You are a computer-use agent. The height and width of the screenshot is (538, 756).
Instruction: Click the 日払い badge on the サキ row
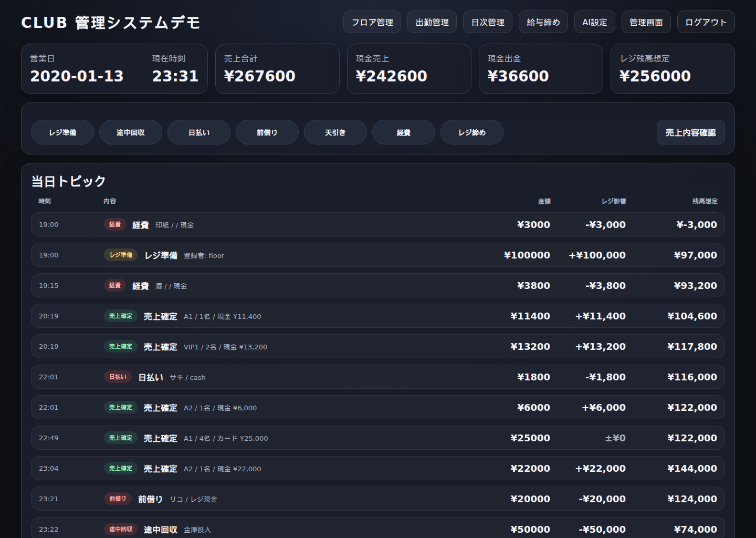click(x=117, y=377)
